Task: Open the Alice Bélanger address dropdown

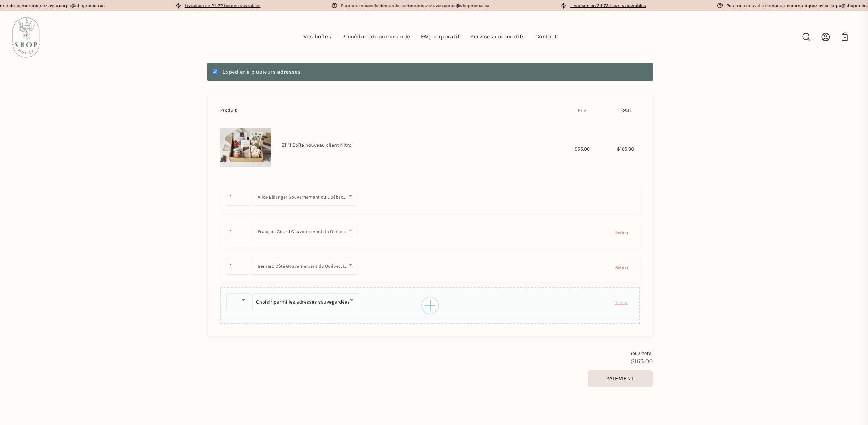Action: pyautogui.click(x=305, y=197)
